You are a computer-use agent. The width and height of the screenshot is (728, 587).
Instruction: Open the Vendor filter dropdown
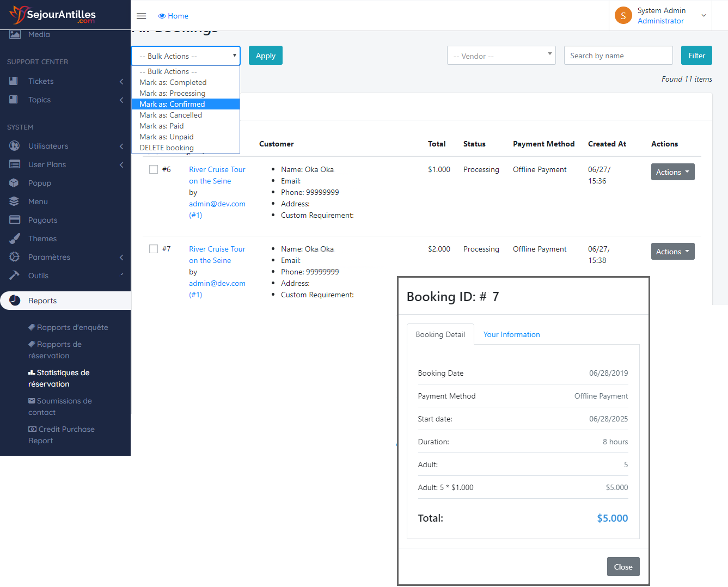coord(501,56)
